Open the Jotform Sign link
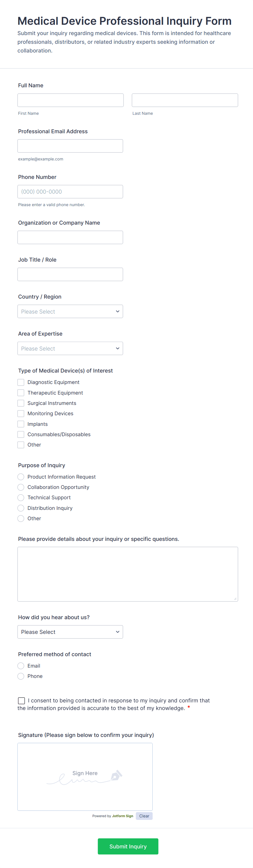The image size is (253, 868). pyautogui.click(x=122, y=816)
